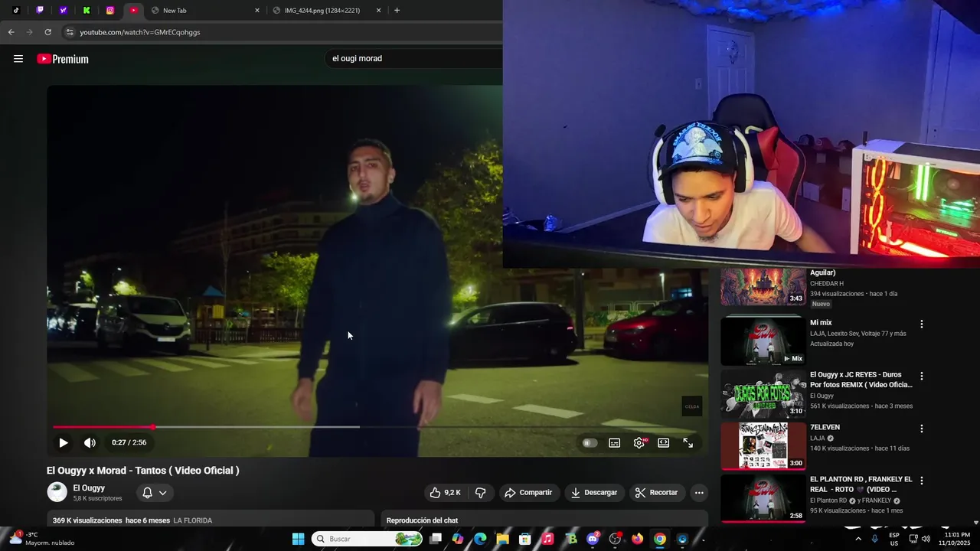Switch to the pinned Kick tab
The image size is (980, 551).
pos(87,11)
